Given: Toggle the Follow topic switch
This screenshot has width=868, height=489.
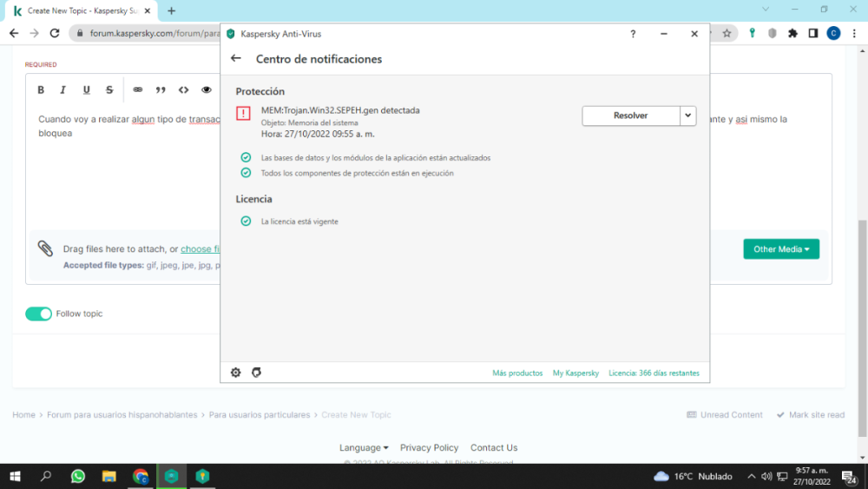Looking at the screenshot, I should 38,314.
